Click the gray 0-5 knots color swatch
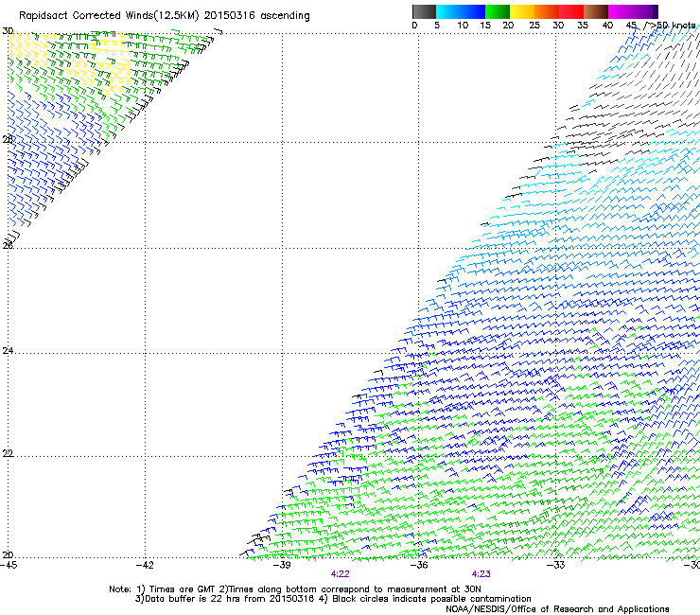This screenshot has height=615, width=700. [424, 11]
